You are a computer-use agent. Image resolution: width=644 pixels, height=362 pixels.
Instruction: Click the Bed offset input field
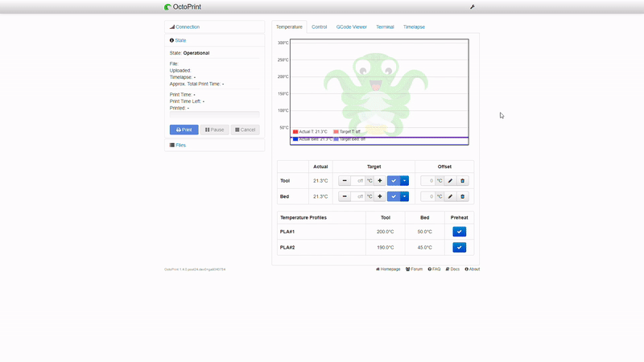(x=428, y=196)
